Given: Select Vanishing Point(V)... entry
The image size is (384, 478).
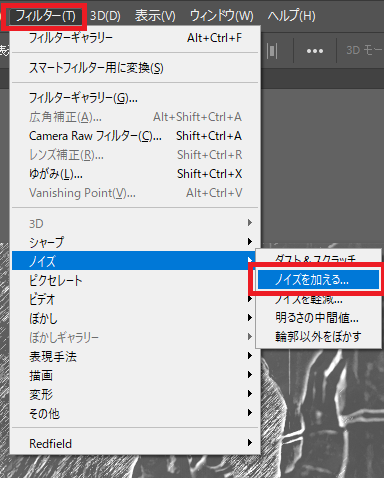Looking at the screenshot, I should (135, 193).
